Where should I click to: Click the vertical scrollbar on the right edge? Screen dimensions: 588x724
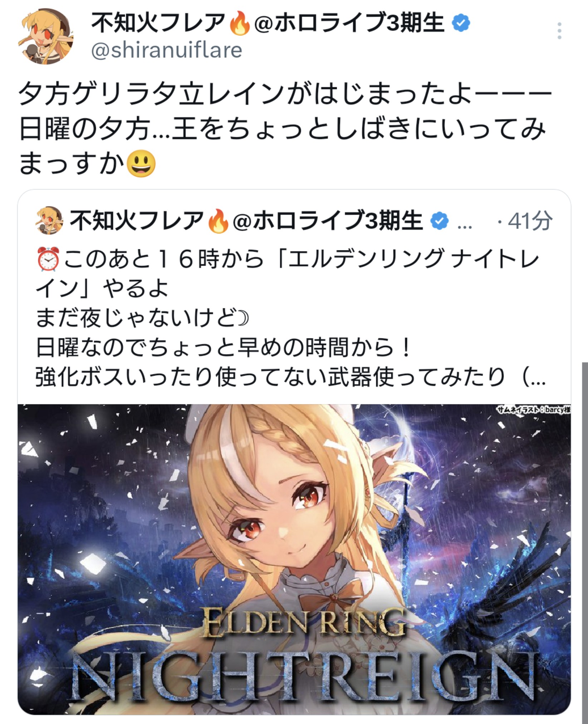pos(585,537)
